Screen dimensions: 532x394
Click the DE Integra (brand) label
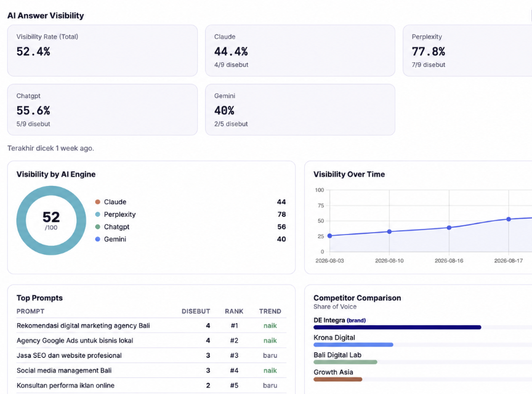coord(340,320)
